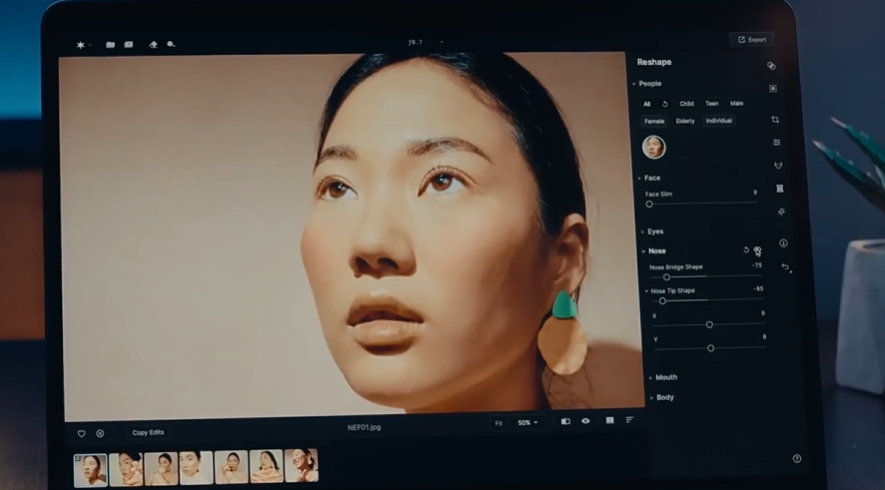885x490 pixels.
Task: Click the undo arrow icon in sidebar
Action: pos(786,267)
